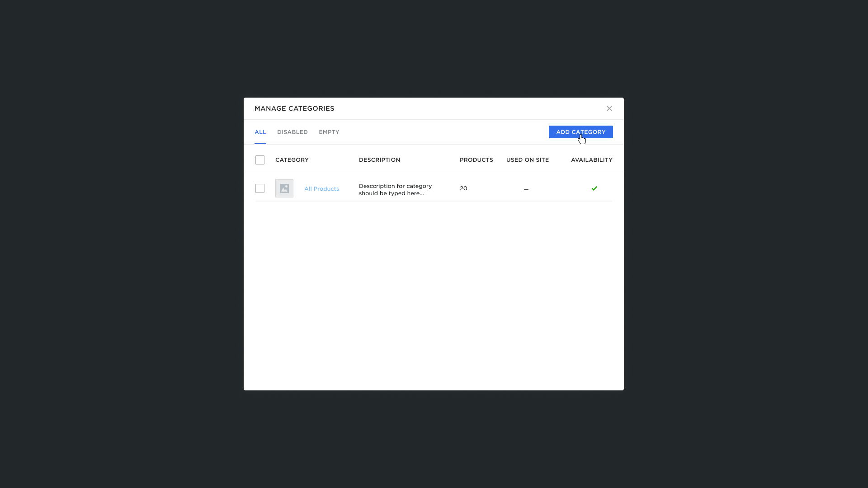This screenshot has width=868, height=488.
Task: Sort by the Products column header
Action: coord(476,160)
